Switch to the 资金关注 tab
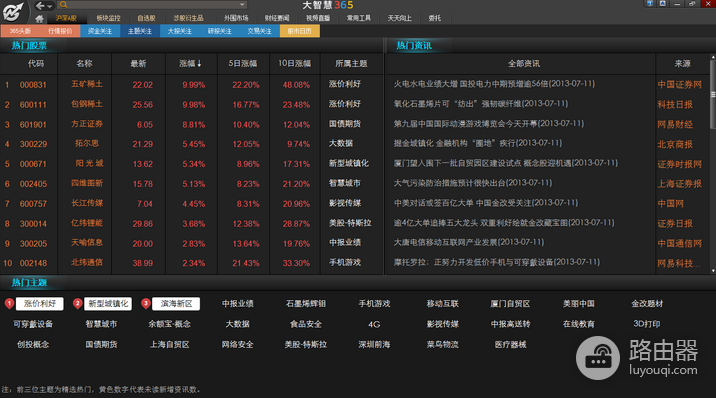716x398 pixels. coord(100,31)
